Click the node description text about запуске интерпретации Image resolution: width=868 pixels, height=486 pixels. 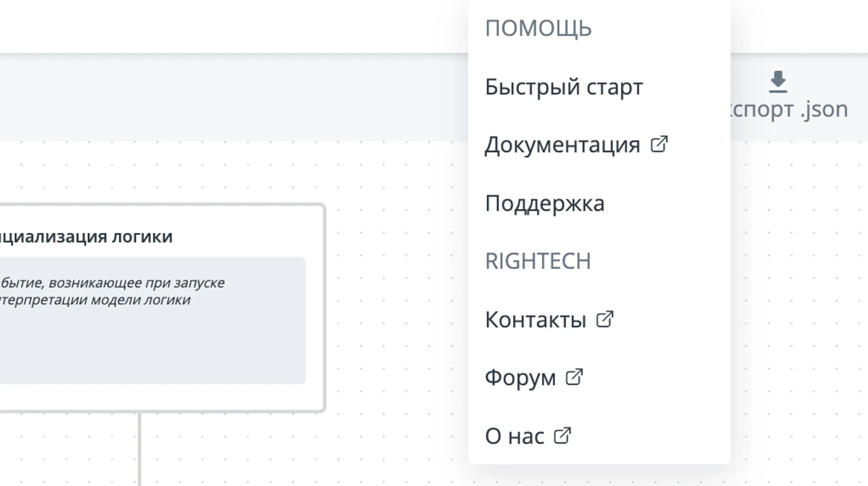(x=113, y=292)
